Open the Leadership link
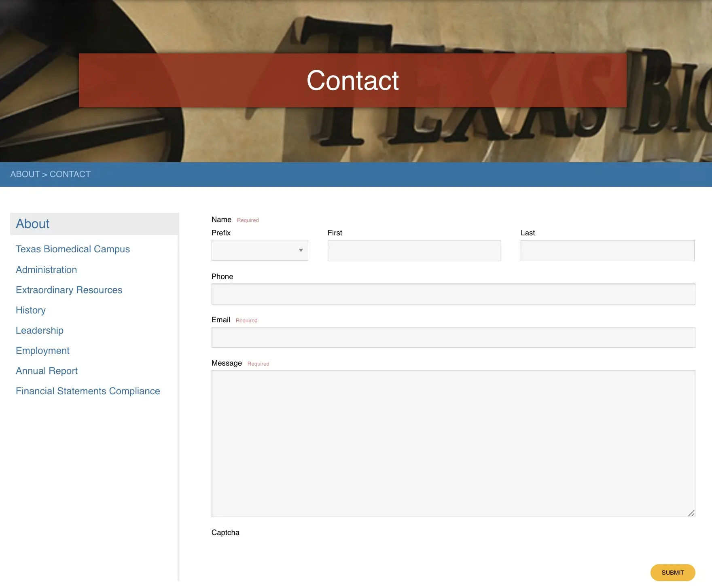This screenshot has width=712, height=588. (40, 330)
